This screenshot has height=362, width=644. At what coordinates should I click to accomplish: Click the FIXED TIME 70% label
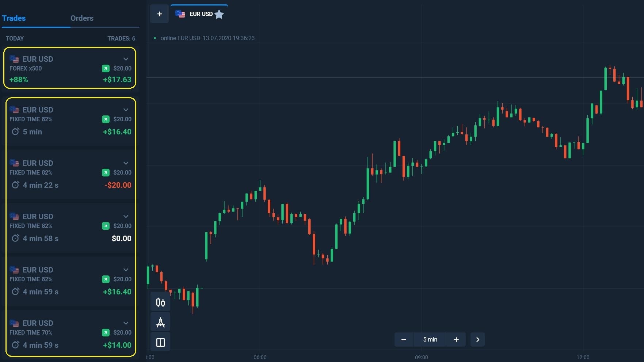tap(31, 332)
